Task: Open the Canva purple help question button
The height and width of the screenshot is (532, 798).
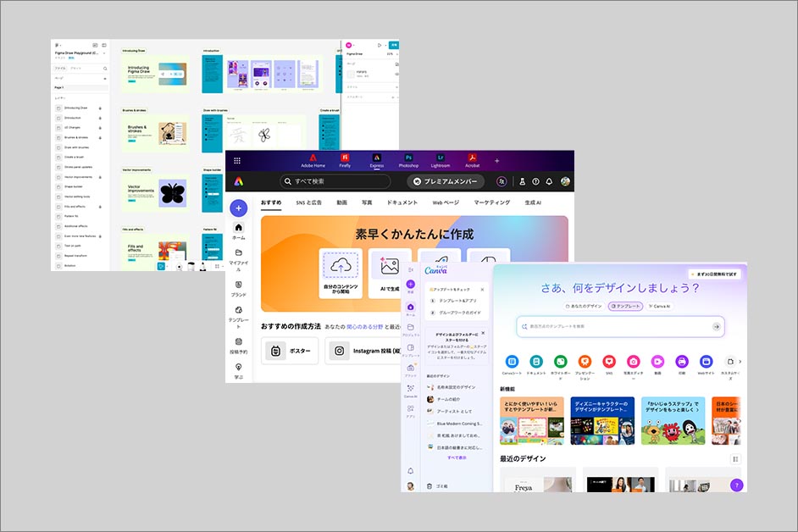Action: pyautogui.click(x=736, y=485)
